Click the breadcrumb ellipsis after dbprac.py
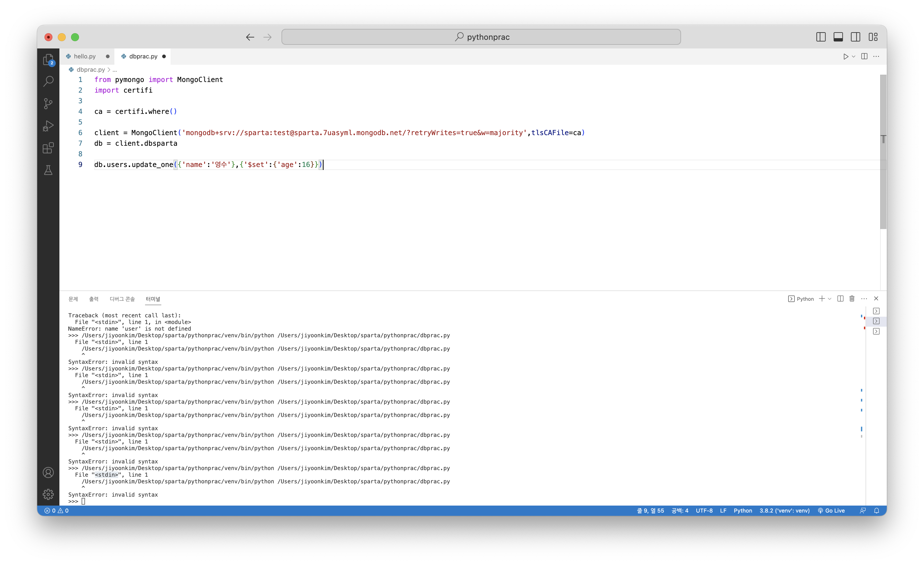The image size is (924, 565). coord(115,69)
